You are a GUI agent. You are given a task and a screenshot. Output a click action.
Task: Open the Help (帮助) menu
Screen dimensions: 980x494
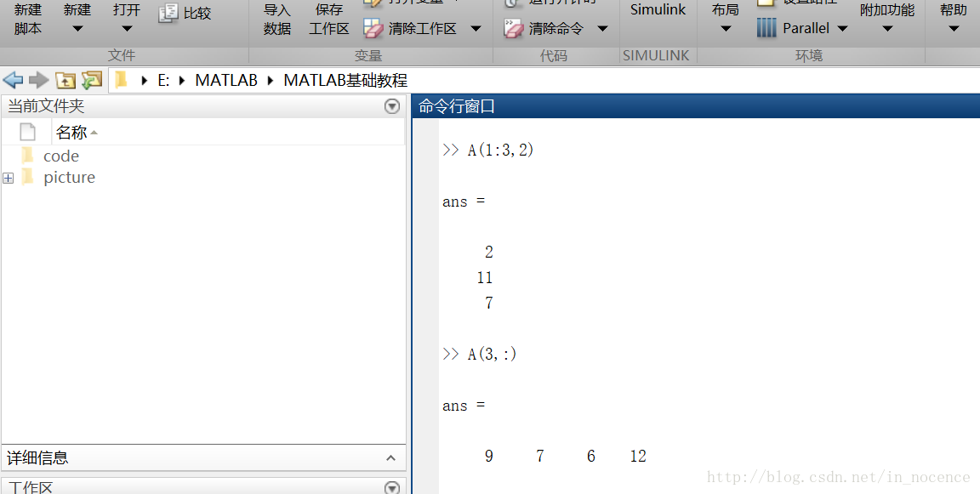pyautogui.click(x=953, y=17)
